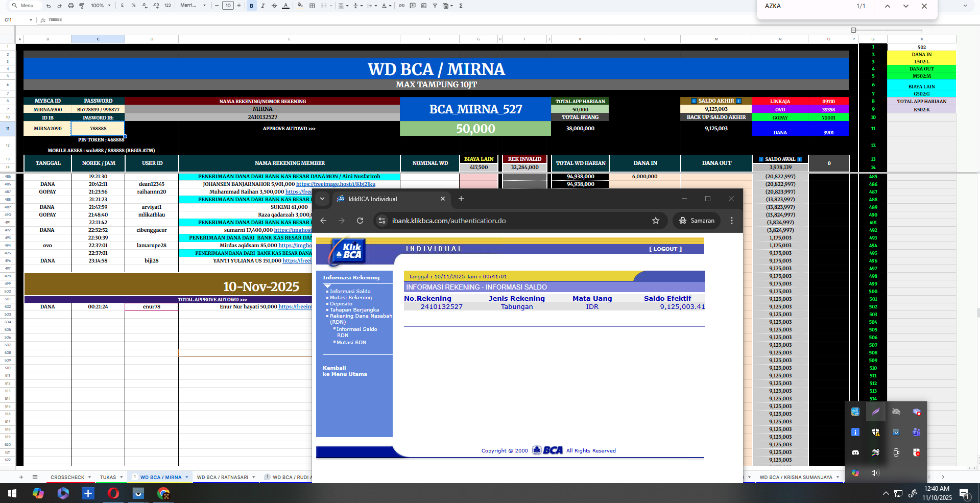Viewport: 980px width, 503px height.
Task: Open the volume control in tray
Action: click(x=876, y=473)
